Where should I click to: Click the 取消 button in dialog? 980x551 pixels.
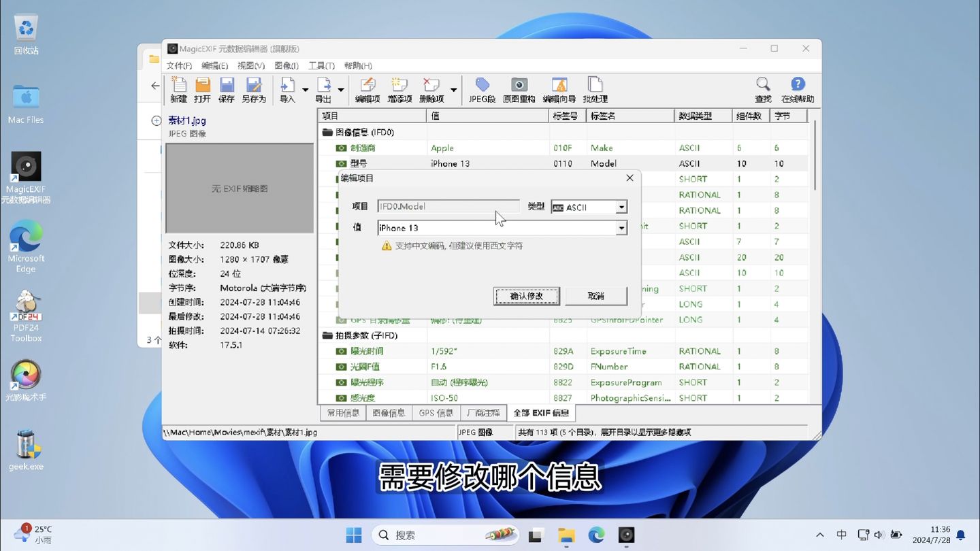596,296
